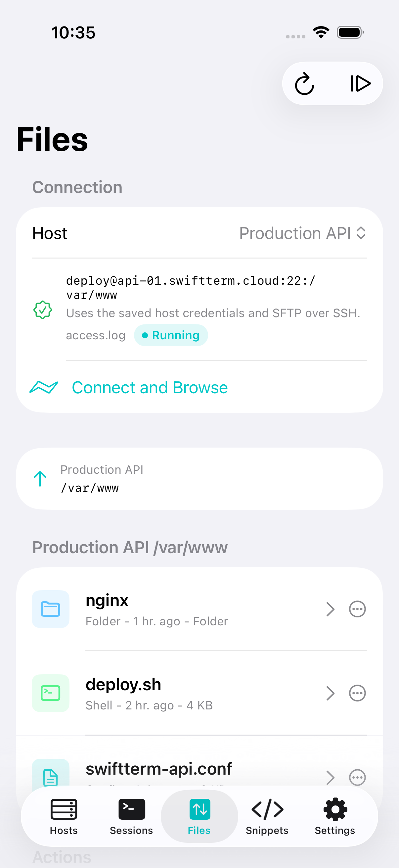Image resolution: width=399 pixels, height=868 pixels.
Task: Tap the /var/www path text
Action: [90, 488]
